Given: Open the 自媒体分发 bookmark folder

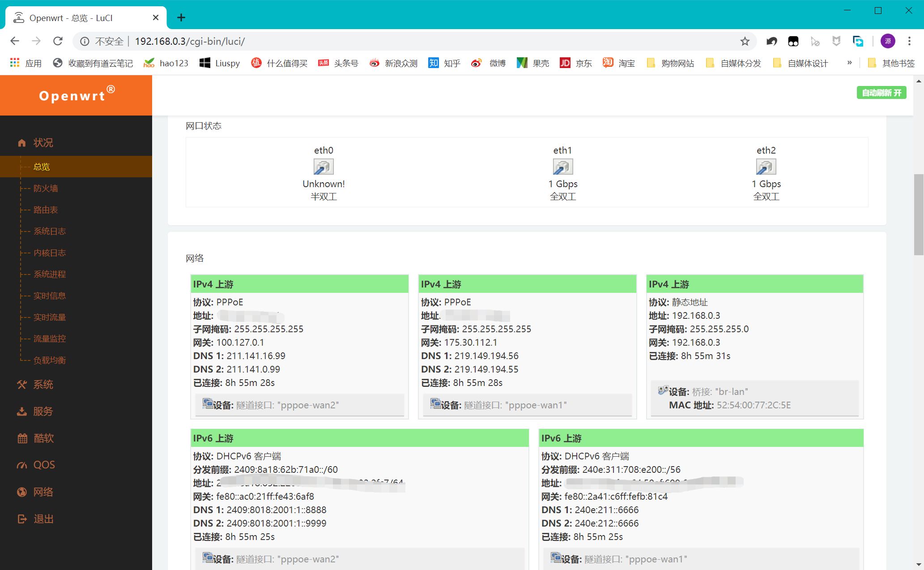Looking at the screenshot, I should [x=733, y=63].
